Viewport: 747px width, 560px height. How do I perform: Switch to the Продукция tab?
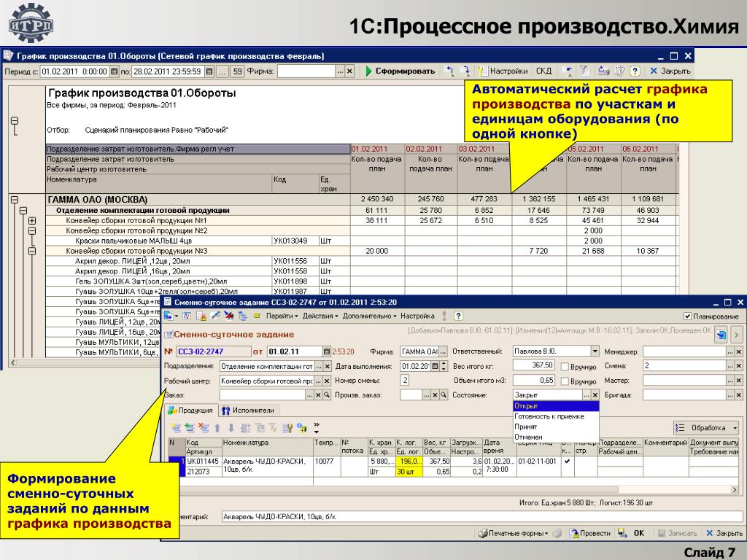click(x=190, y=411)
